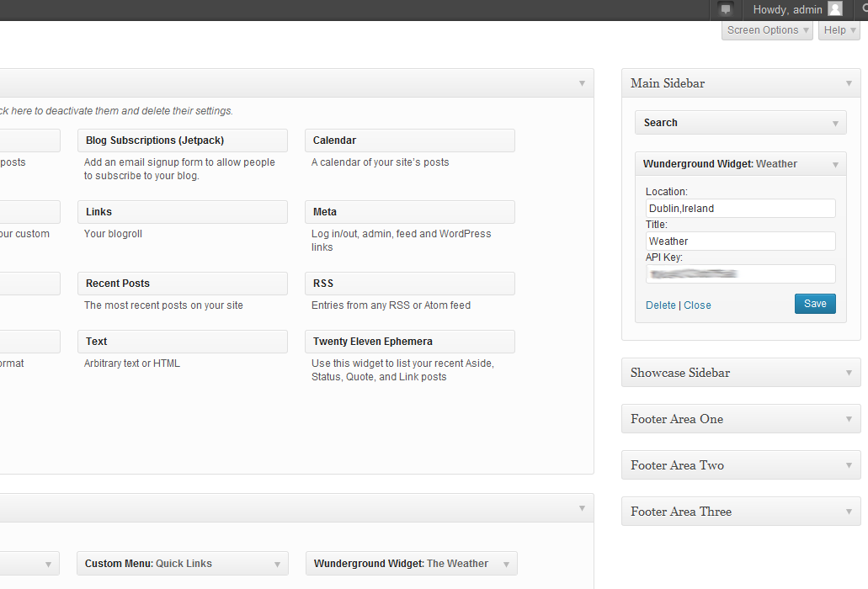
Task: Collapse the Wunderground Widget: Weather settings
Action: 835,164
